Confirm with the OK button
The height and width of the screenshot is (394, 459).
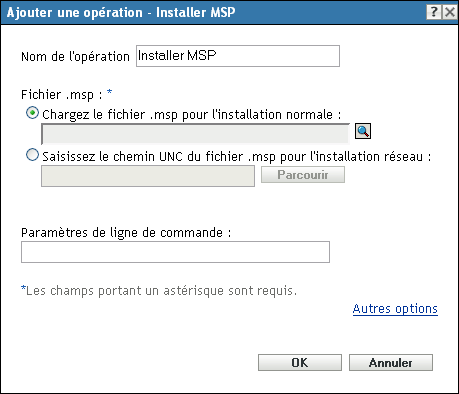[300, 363]
